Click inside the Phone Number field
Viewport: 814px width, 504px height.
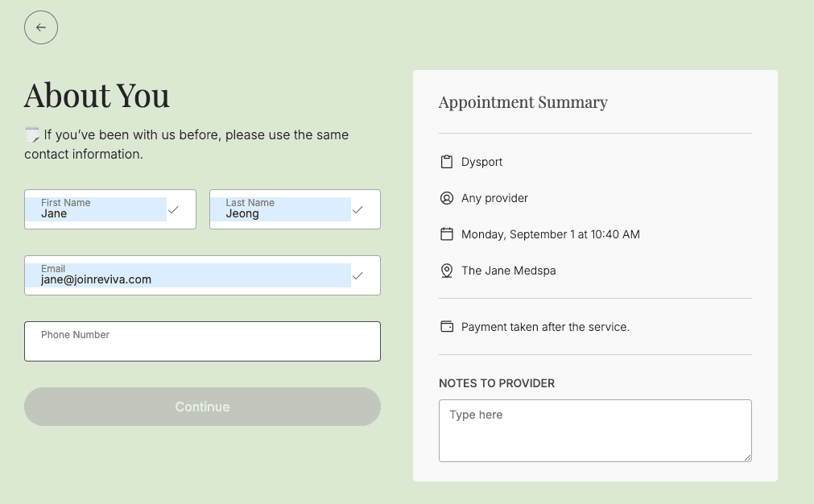tap(201, 341)
